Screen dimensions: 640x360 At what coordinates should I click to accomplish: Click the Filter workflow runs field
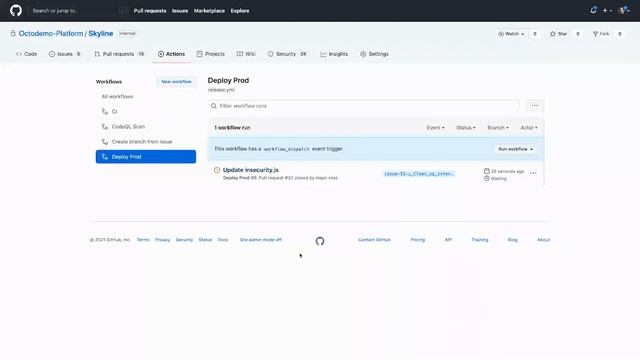click(x=364, y=106)
